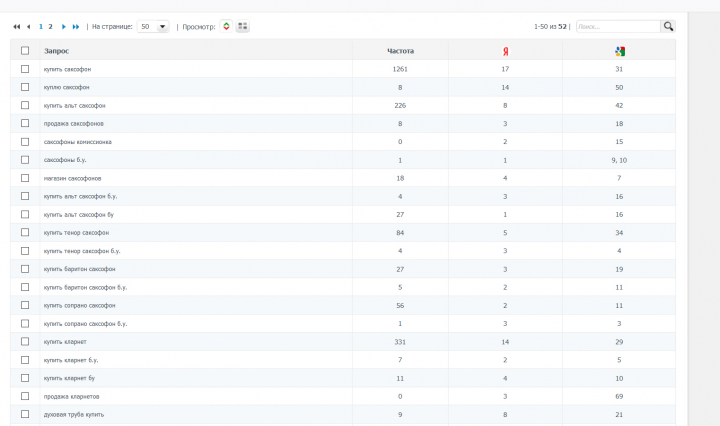Screen dimensions: 720x426
Task: Click Yandex position 17
Action: [505, 69]
